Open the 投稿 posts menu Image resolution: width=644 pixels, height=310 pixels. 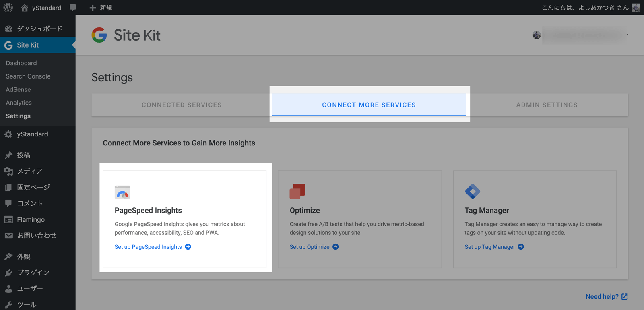tap(24, 155)
